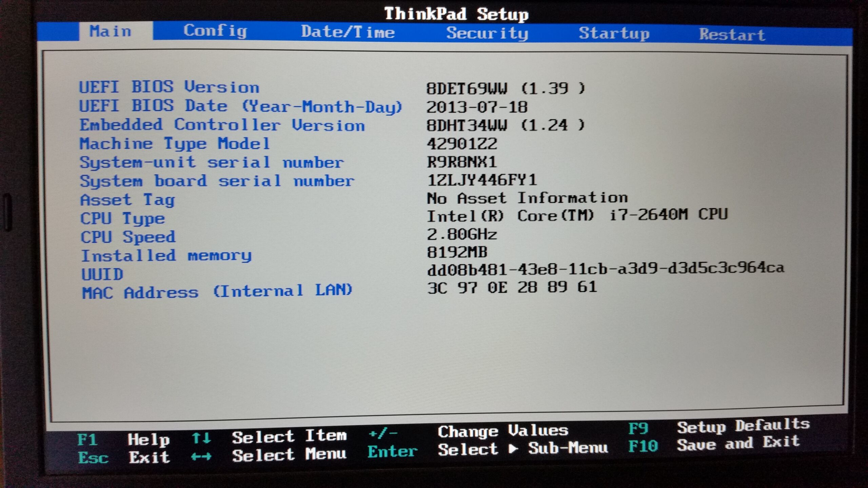Viewport: 868px width, 488px height.
Task: Select the 8192MB memory value
Action: click(457, 252)
